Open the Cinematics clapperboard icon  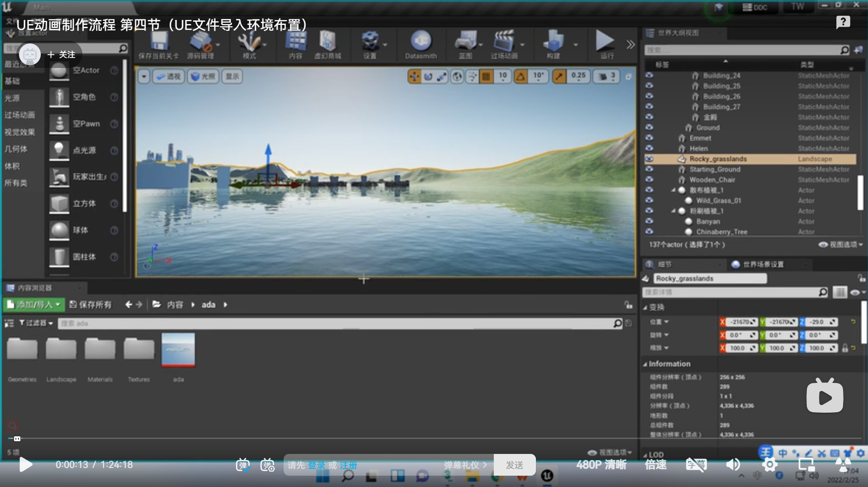pos(503,42)
